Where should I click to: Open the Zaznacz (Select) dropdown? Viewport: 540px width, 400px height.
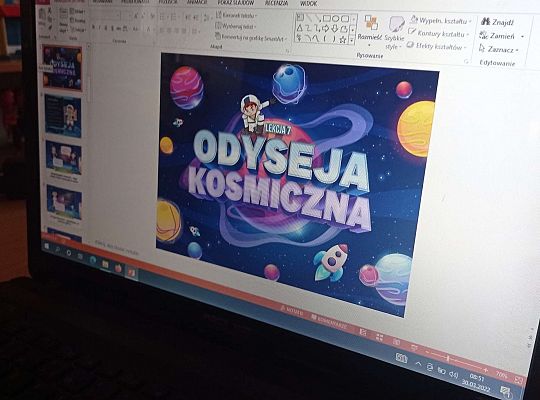tap(499, 49)
